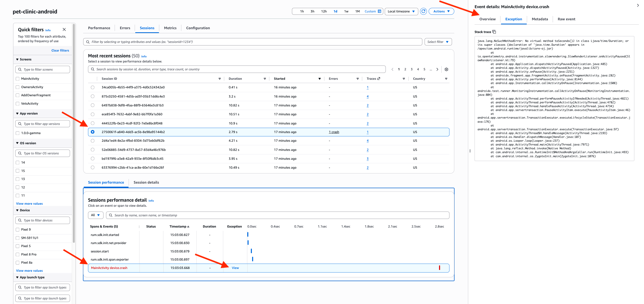
Task: Click the search icon in the session filter bar
Action: [88, 42]
